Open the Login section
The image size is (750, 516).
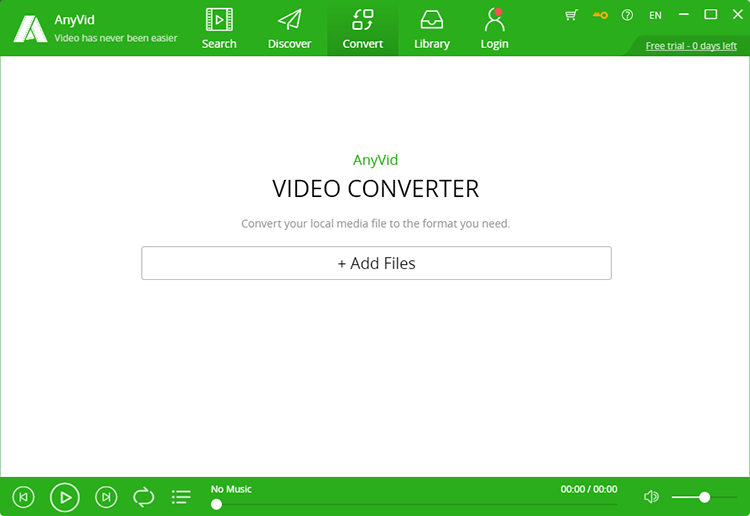coord(494,29)
